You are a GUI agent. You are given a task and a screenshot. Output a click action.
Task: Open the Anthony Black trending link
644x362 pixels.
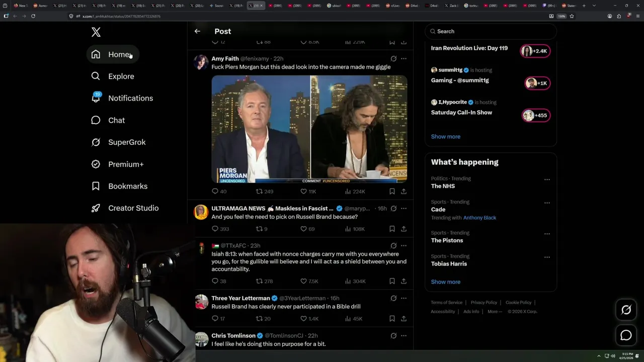click(479, 218)
